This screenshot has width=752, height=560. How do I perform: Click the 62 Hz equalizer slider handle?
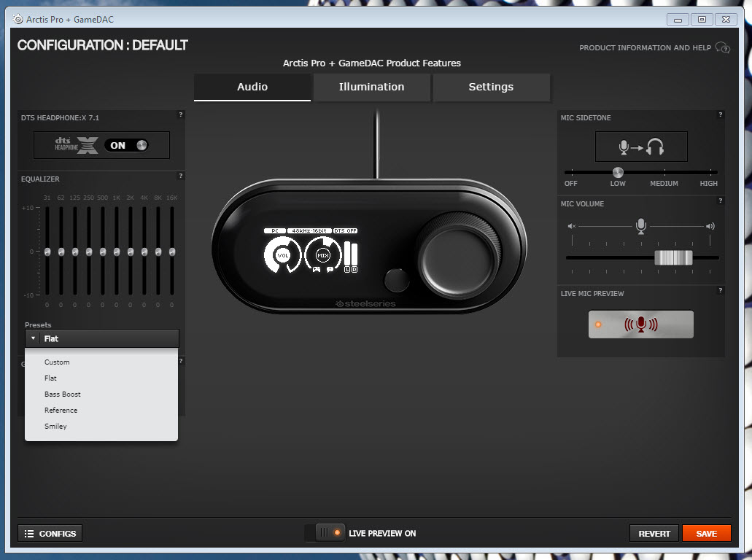click(x=61, y=252)
